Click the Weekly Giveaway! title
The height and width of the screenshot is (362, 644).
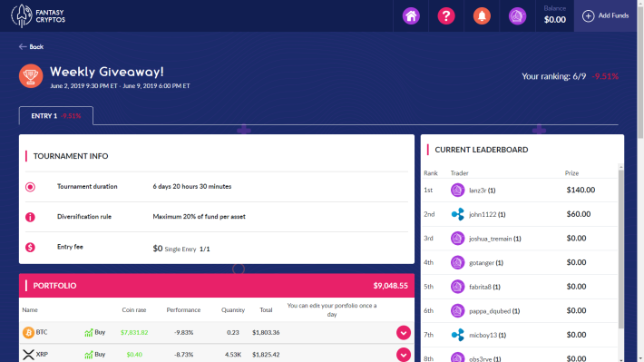pos(107,72)
